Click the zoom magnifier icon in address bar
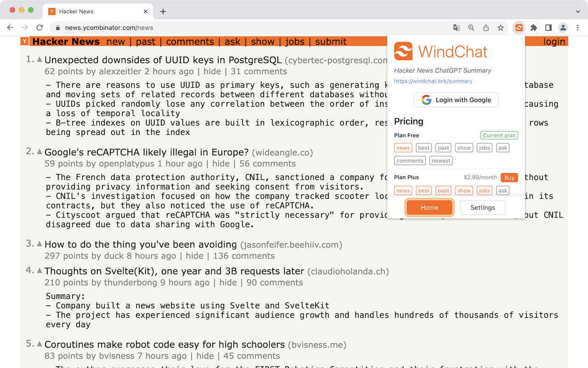 coord(471,28)
